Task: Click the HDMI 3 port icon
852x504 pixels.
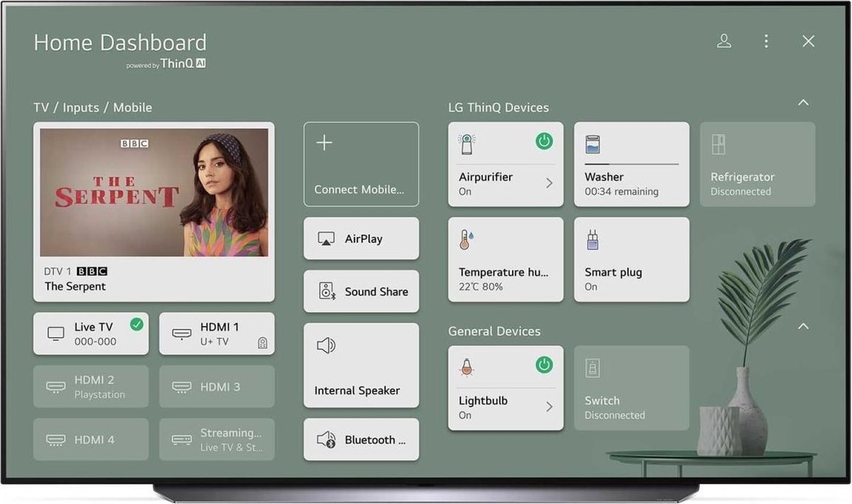Action: click(x=182, y=387)
